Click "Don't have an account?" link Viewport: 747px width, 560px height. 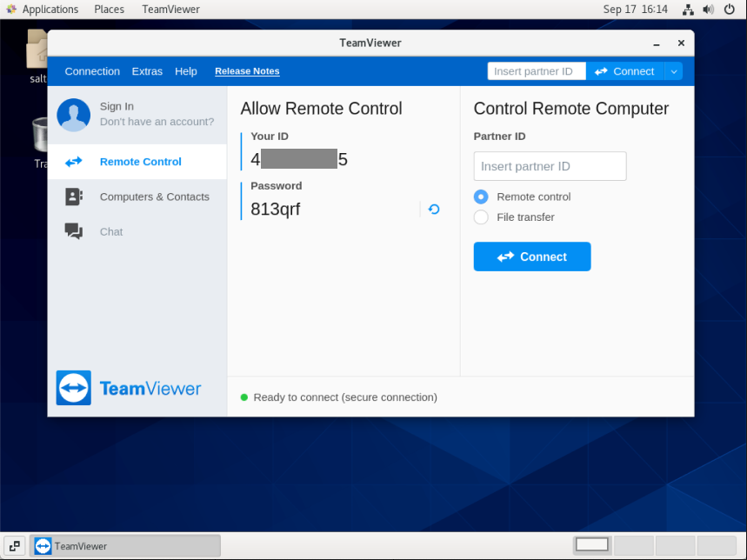pyautogui.click(x=157, y=122)
